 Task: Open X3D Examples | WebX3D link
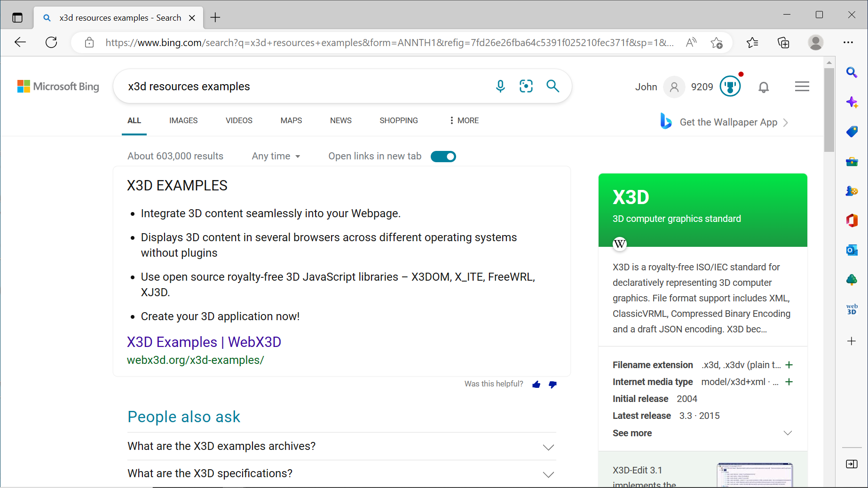click(204, 342)
